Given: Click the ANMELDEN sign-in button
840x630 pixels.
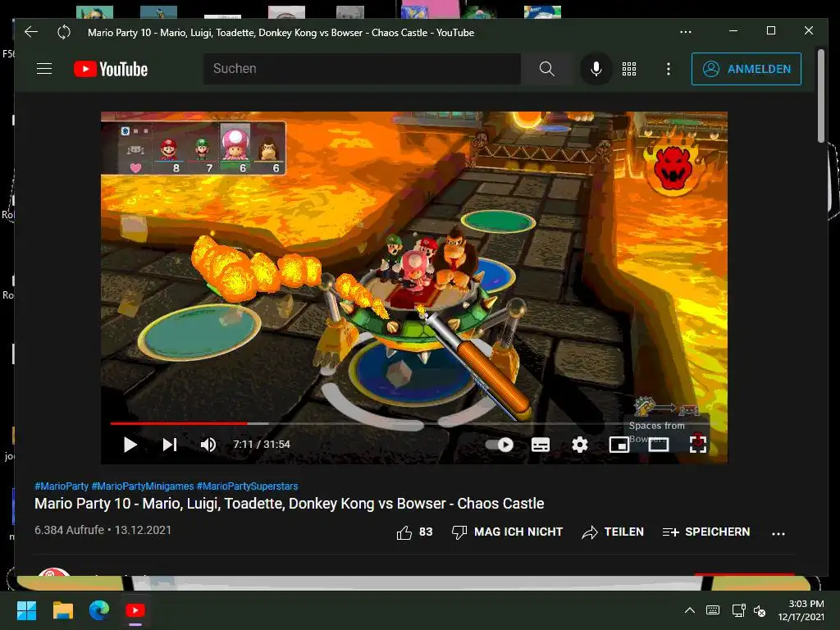Looking at the screenshot, I should click(x=746, y=69).
